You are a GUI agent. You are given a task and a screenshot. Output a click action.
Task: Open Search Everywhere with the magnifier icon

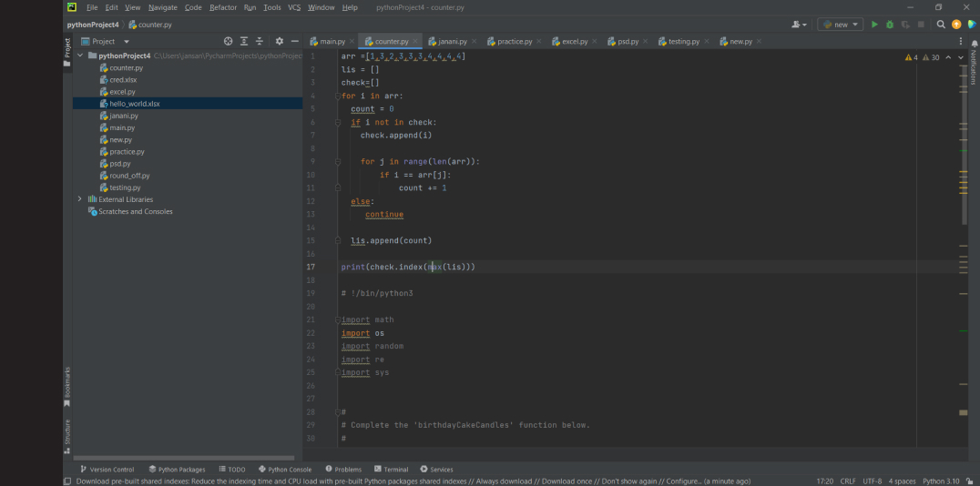[x=941, y=25]
